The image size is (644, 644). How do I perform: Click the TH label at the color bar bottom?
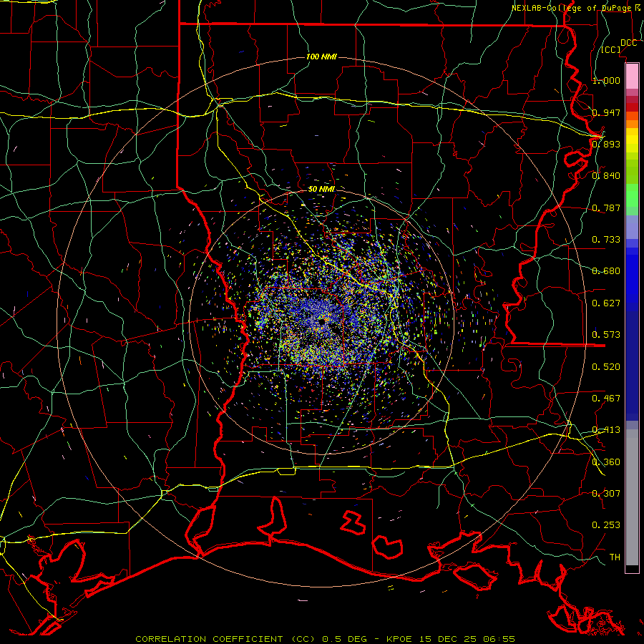(615, 557)
